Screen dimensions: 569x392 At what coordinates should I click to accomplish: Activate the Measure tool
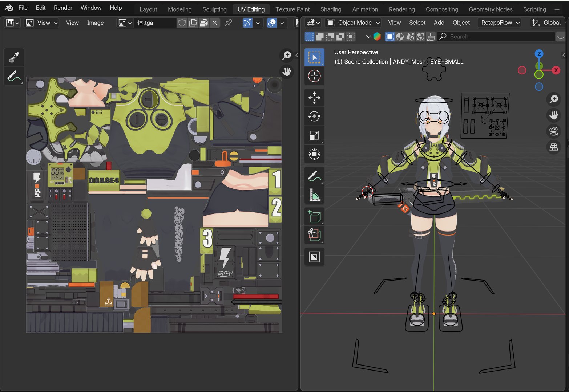[314, 195]
